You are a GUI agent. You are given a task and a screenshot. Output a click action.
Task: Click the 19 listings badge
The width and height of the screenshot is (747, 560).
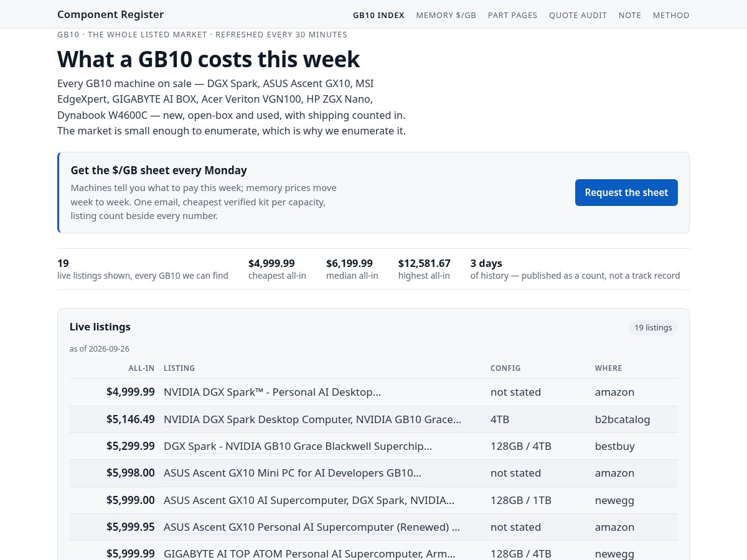click(x=653, y=327)
